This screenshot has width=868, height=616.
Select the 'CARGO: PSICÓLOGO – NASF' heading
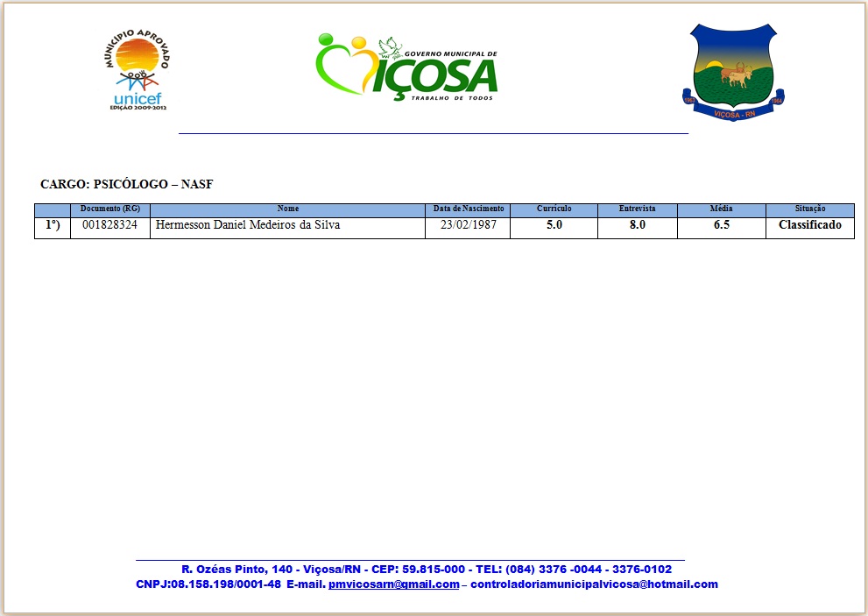coord(127,184)
